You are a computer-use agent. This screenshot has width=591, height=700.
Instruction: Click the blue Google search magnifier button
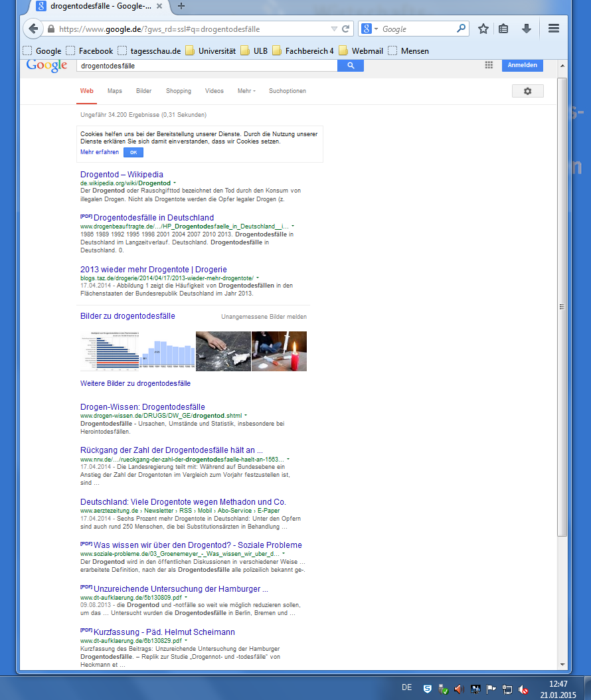tap(351, 66)
